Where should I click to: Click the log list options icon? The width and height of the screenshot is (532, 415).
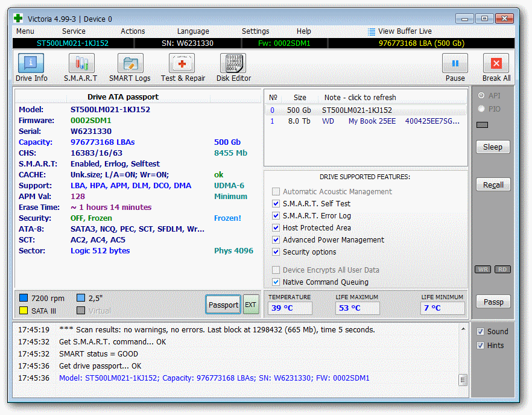pos(463,380)
